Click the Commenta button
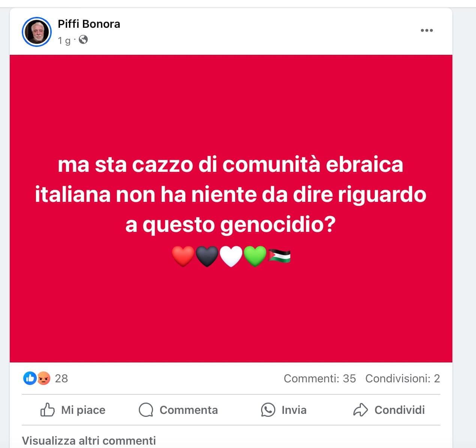The width and height of the screenshot is (476, 448). pos(178,410)
